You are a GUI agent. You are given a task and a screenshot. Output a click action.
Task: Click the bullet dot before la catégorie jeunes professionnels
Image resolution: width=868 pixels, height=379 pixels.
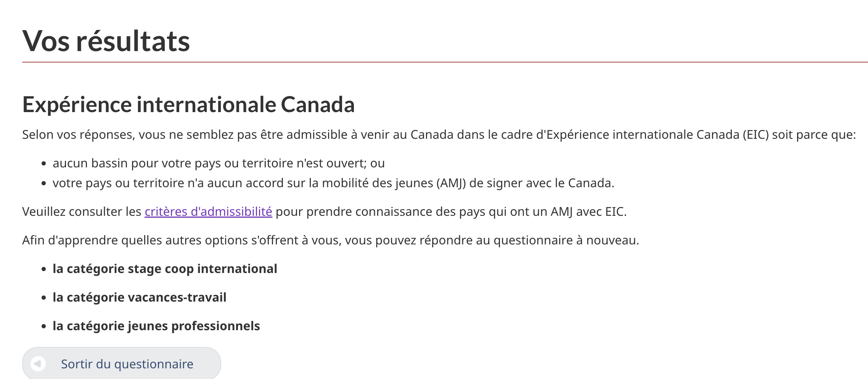click(x=44, y=326)
